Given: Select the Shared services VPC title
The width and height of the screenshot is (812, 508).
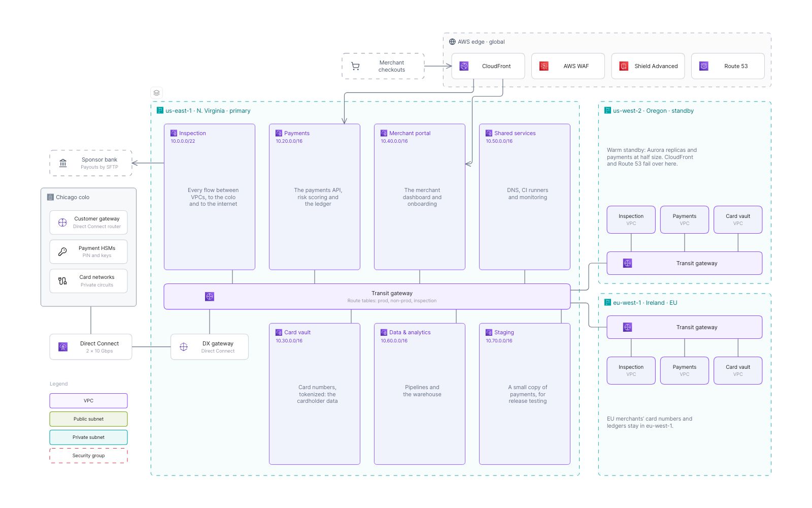Looking at the screenshot, I should 515,133.
